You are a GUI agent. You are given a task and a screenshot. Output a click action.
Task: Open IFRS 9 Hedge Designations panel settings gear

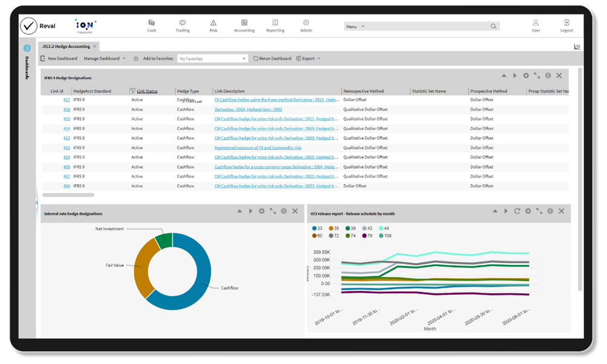526,75
